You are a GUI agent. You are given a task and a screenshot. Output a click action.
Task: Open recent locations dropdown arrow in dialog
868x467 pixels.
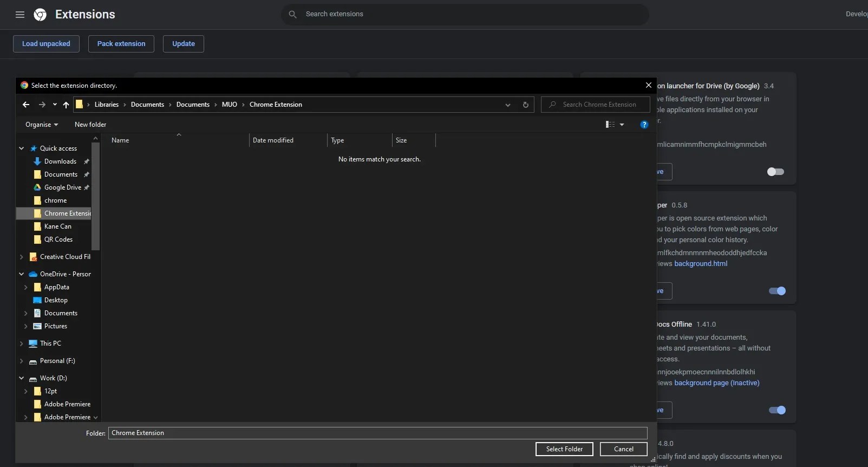[55, 105]
